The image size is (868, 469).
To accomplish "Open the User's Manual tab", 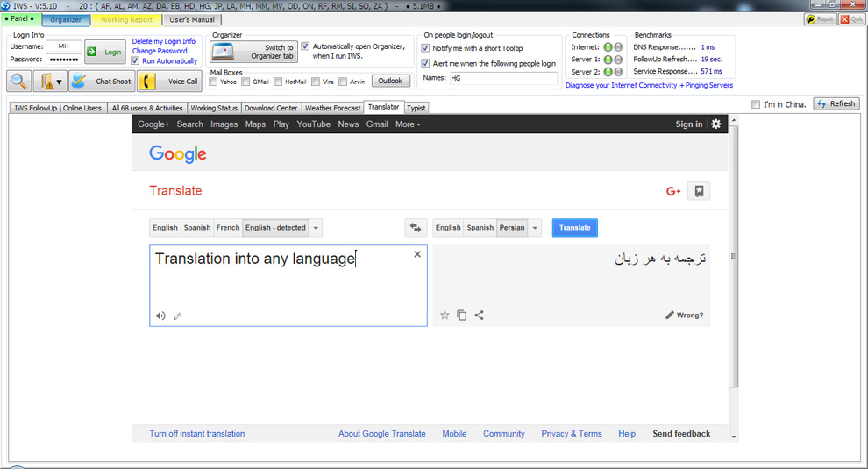I will (191, 19).
